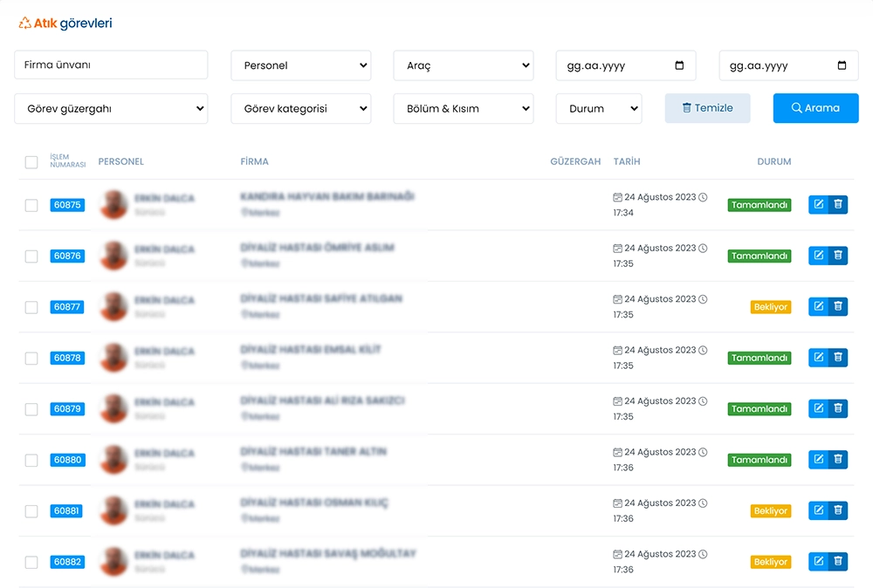Viewport: 873px width, 588px height.
Task: Sort by the TARİH column header
Action: [627, 161]
